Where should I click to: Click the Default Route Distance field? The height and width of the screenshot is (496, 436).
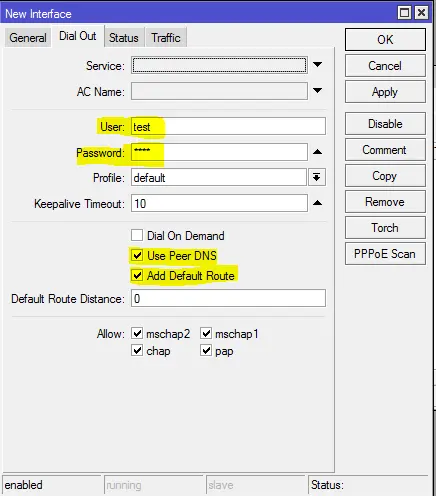pos(228,298)
